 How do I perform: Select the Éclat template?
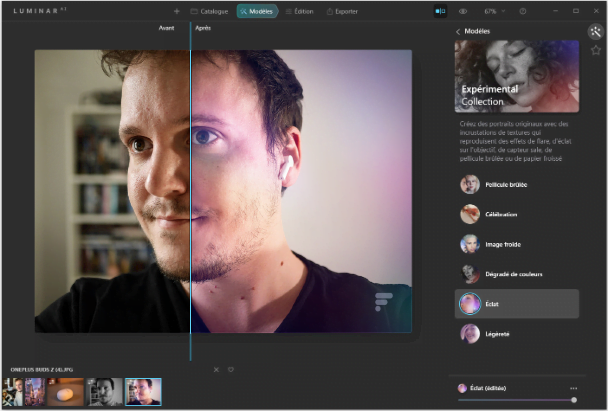[516, 304]
